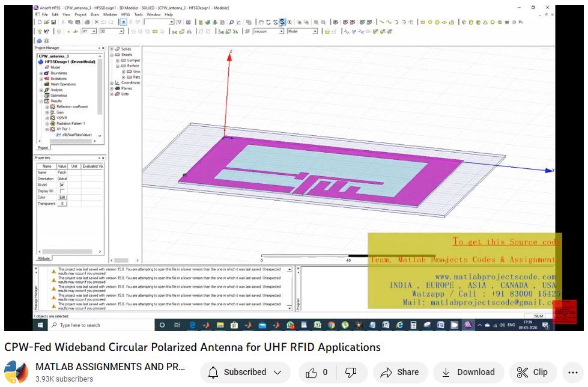This screenshot has width=588, height=387.
Task: Expand the Radiation Pattern 1 node
Action: click(x=47, y=123)
